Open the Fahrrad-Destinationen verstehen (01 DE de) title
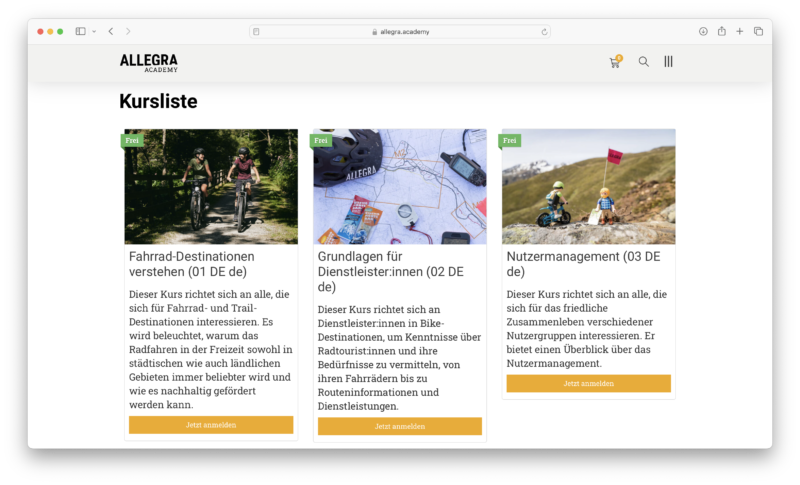Image resolution: width=800 pixels, height=485 pixels. click(191, 264)
